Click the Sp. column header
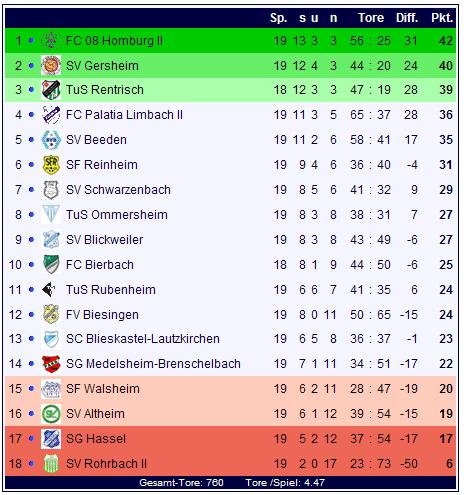Screen dimensions: 464x495 click(278, 18)
